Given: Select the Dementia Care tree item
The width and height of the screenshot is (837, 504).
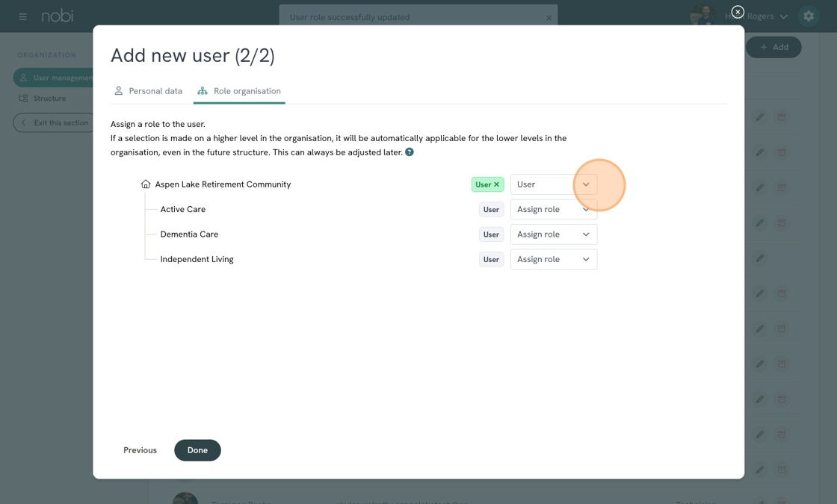Looking at the screenshot, I should coord(189,234).
